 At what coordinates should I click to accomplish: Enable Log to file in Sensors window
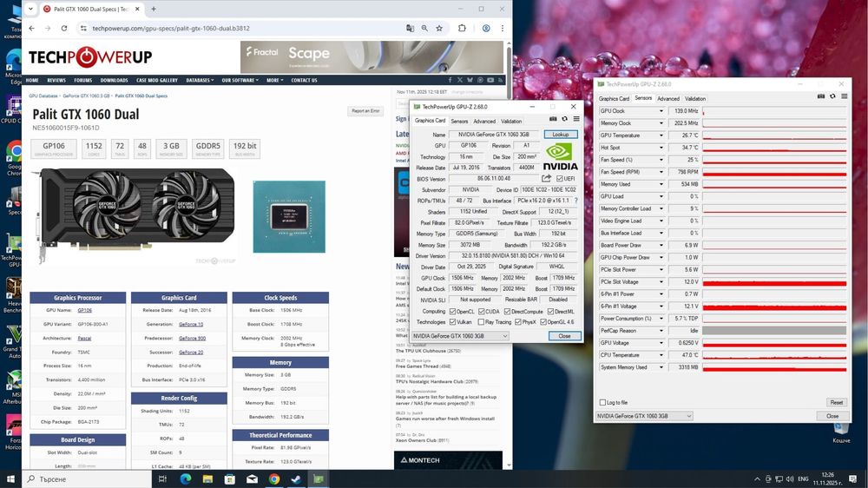(x=603, y=403)
